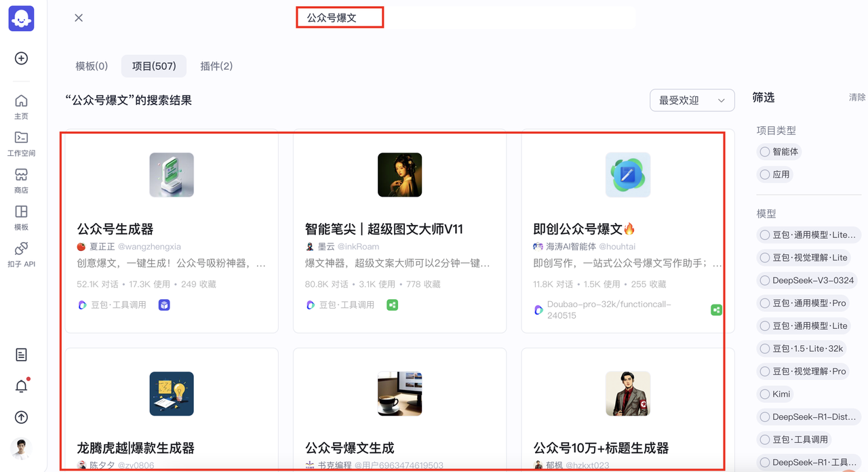Click the 公众号10万+标题生成器 card image
The width and height of the screenshot is (868, 472).
pyautogui.click(x=628, y=394)
